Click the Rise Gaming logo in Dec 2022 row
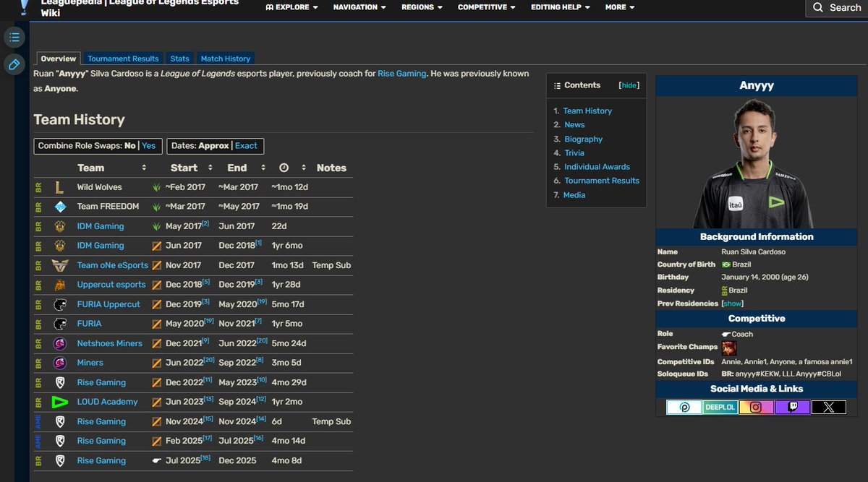868x482 pixels. click(x=60, y=382)
